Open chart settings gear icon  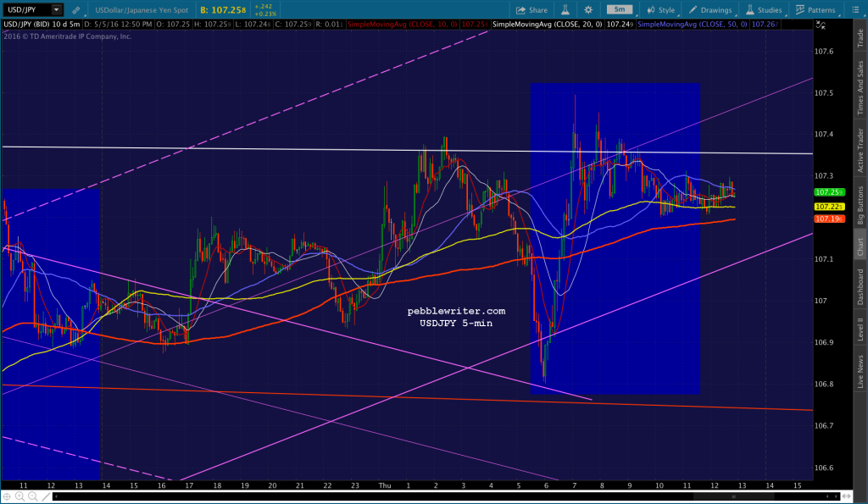[588, 10]
